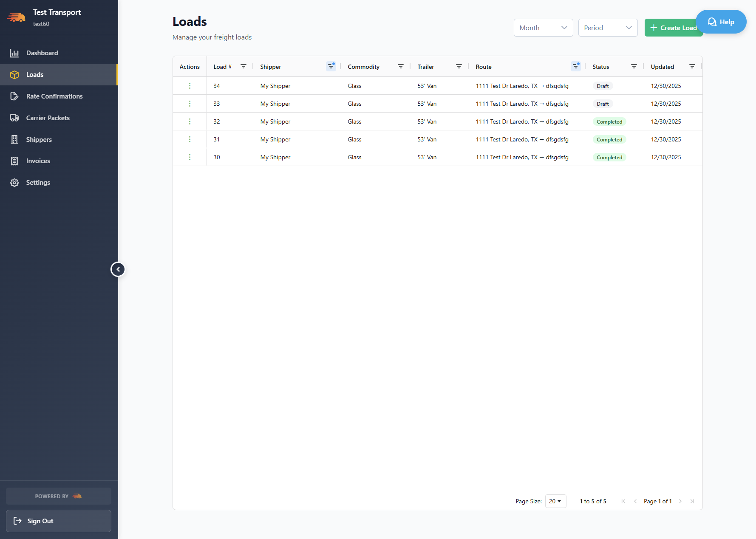Open the actions menu for load 30
Image resolution: width=756 pixels, height=539 pixels.
(x=190, y=157)
